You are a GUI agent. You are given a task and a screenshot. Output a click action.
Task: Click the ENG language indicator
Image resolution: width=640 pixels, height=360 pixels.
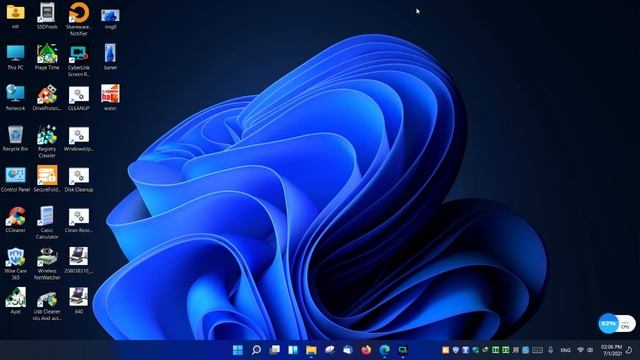coord(565,350)
